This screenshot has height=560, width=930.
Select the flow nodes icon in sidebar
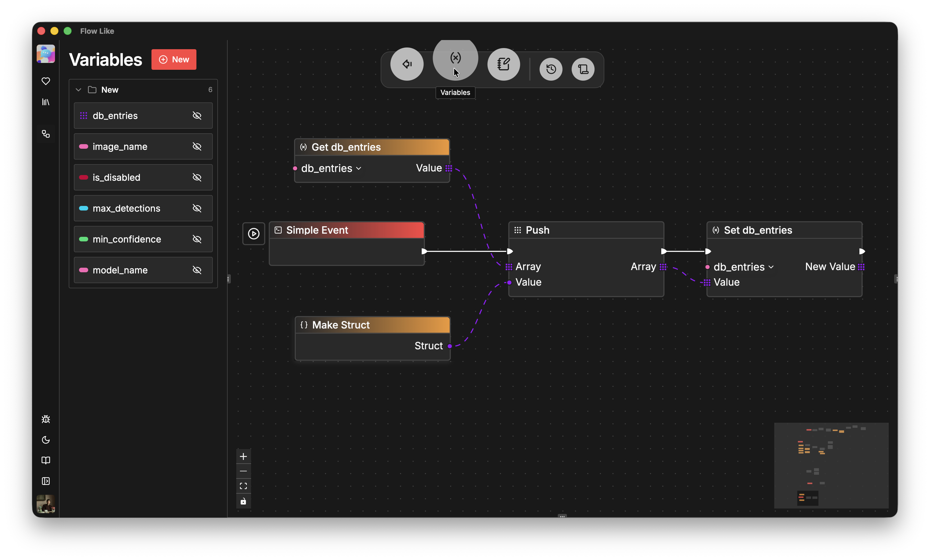pyautogui.click(x=46, y=134)
